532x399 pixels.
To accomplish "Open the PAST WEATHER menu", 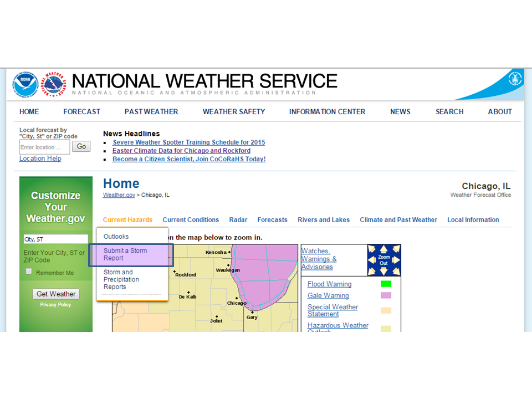I will pos(151,111).
